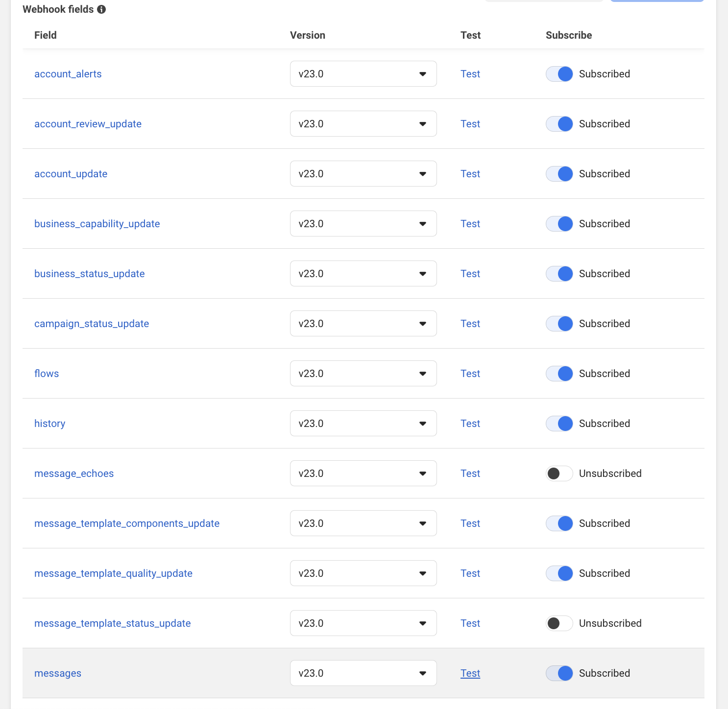Toggle off the flows subscription
Viewport: 728px width, 709px height.
[559, 374]
